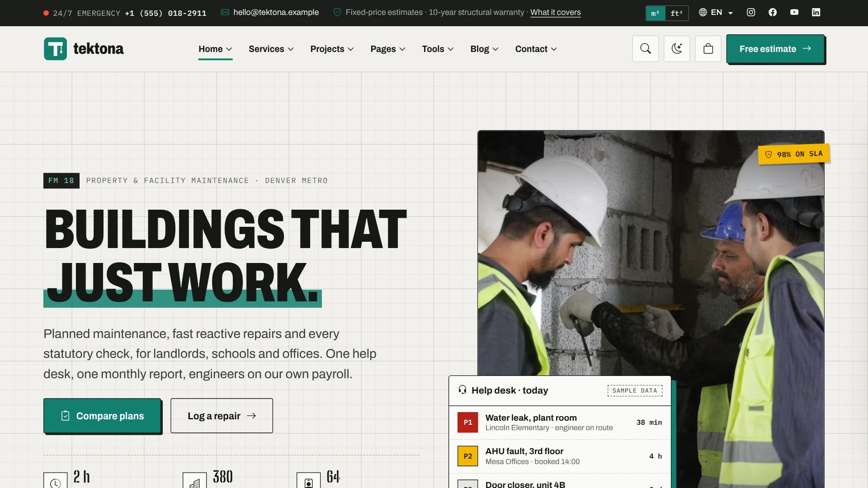Viewport: 868px width, 488px height.
Task: Click the red P1 priority swatch
Action: coord(467,422)
